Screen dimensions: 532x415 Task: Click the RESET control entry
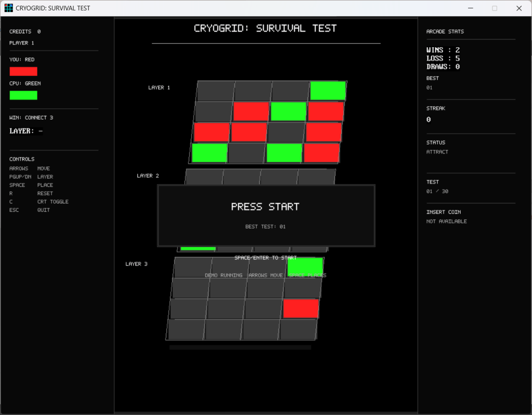45,193
